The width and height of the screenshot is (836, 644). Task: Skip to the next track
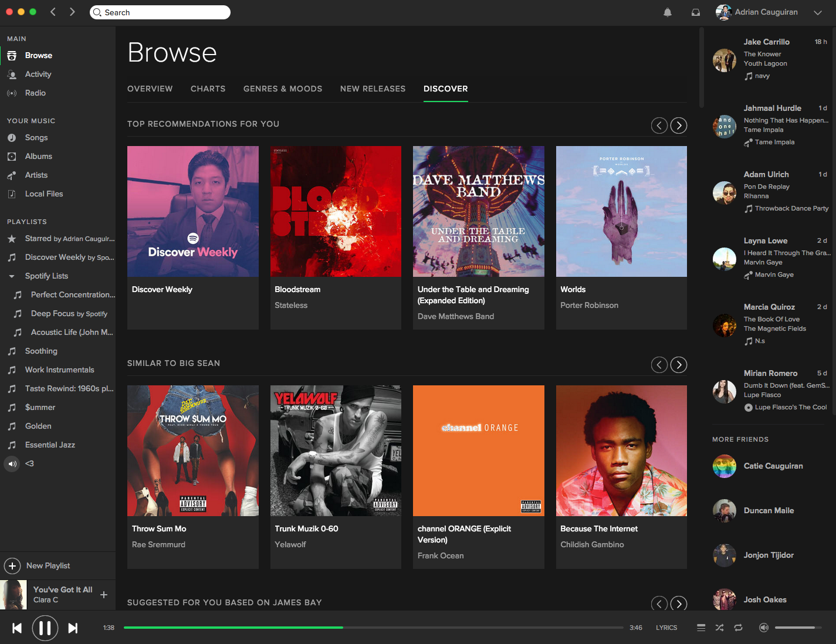(73, 628)
